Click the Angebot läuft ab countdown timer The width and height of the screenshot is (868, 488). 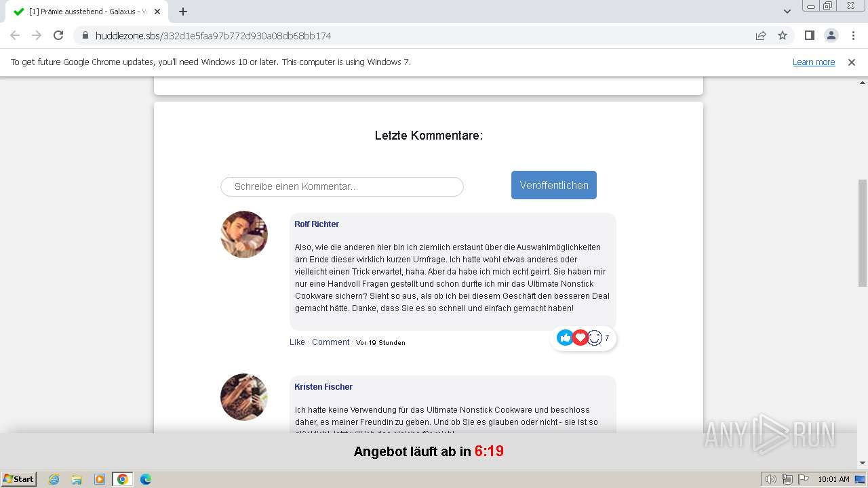point(489,451)
